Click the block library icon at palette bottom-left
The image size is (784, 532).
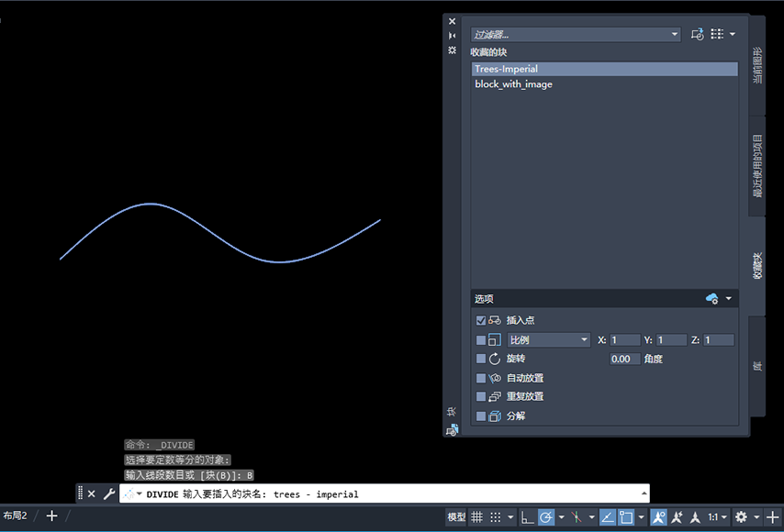tap(452, 430)
